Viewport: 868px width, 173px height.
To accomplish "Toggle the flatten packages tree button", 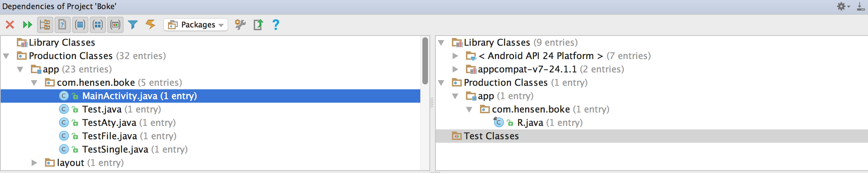I will [x=45, y=25].
